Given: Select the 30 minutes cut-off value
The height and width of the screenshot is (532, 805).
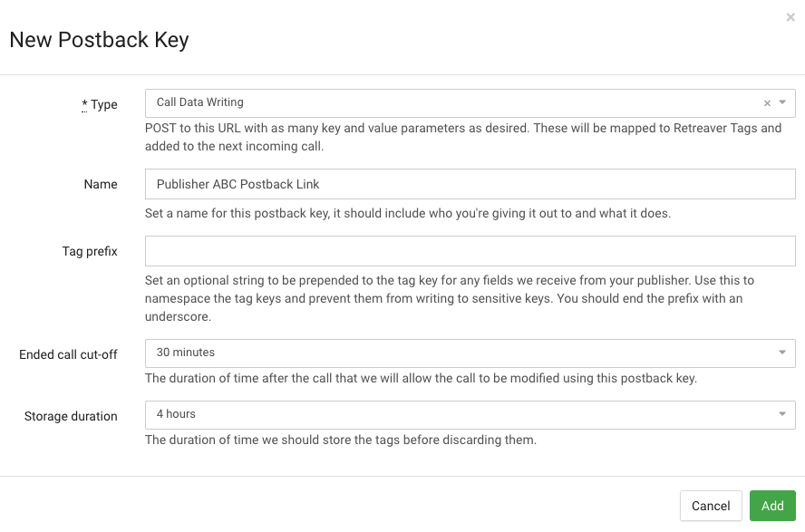Looking at the screenshot, I should click(x=186, y=353).
